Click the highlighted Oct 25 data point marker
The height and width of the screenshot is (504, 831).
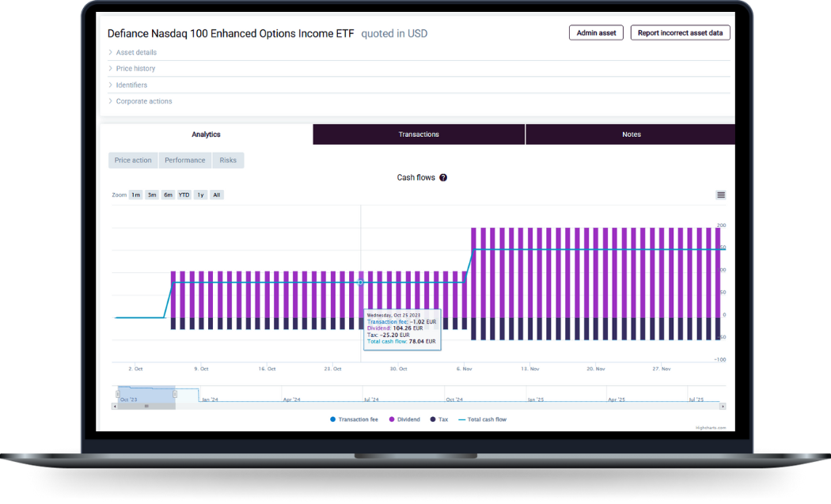point(360,282)
